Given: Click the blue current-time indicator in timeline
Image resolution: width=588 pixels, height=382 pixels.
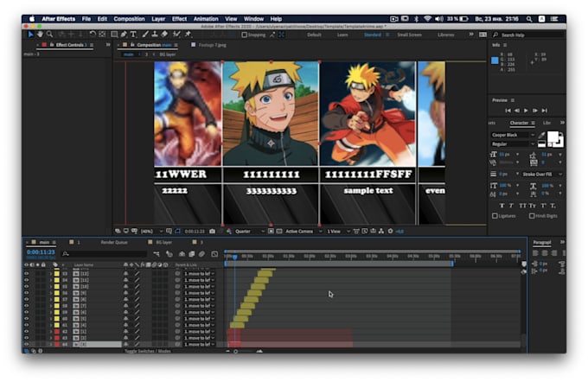Looking at the screenshot, I should 234,257.
